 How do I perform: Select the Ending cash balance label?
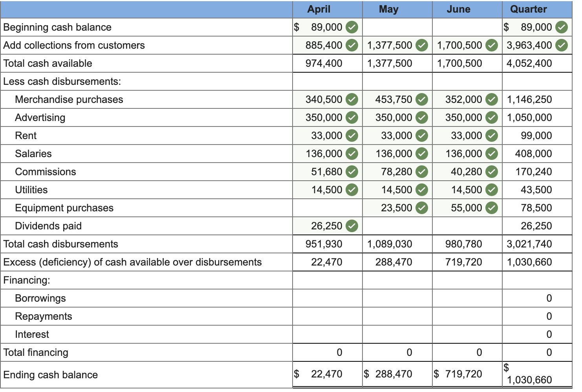51,374
